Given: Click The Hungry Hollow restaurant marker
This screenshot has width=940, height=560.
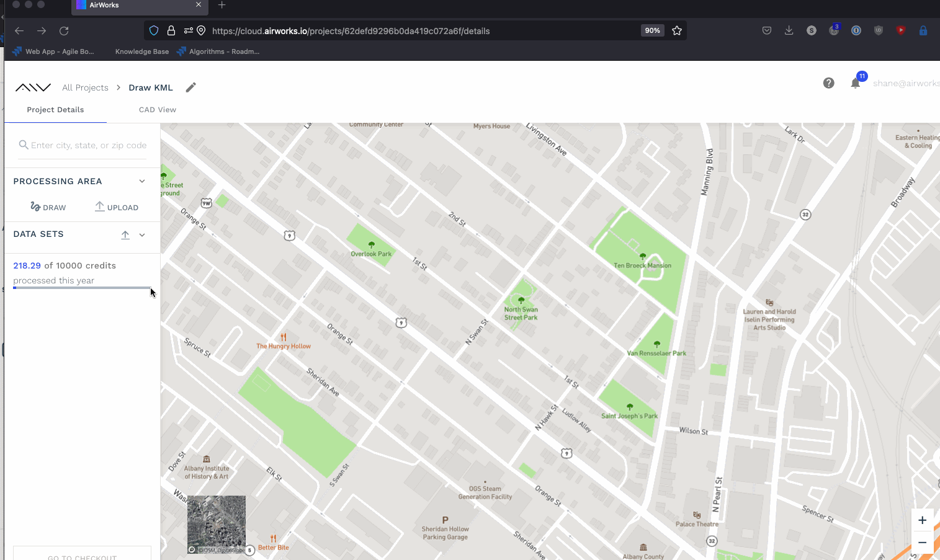Looking at the screenshot, I should (x=284, y=337).
